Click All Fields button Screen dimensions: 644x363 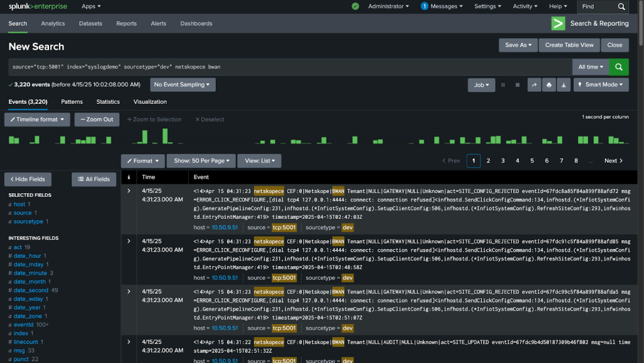click(94, 179)
